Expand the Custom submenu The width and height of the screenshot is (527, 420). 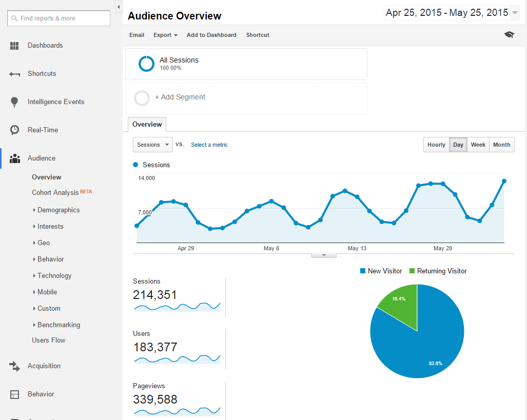click(46, 308)
